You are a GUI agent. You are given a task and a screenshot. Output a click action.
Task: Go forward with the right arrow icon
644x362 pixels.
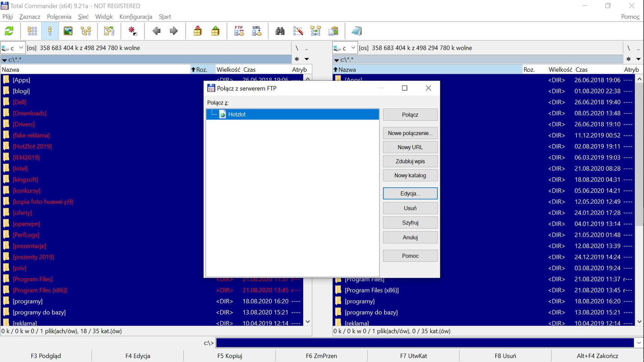point(174,31)
